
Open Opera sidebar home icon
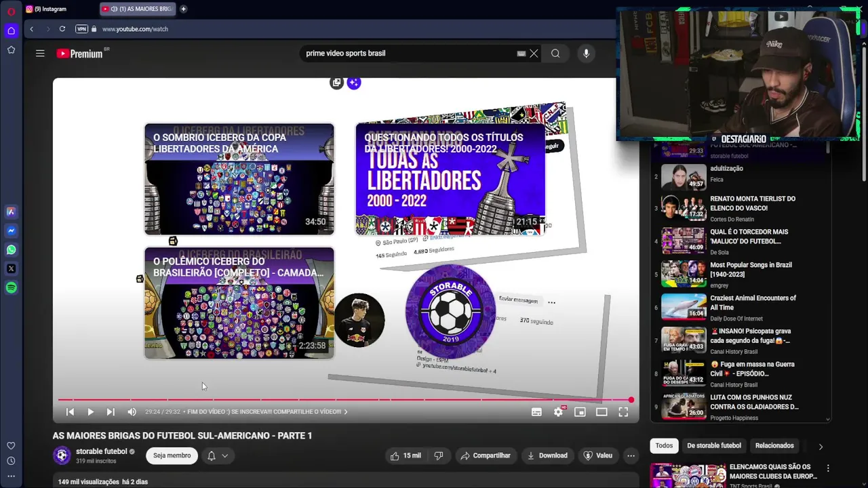[x=11, y=30]
